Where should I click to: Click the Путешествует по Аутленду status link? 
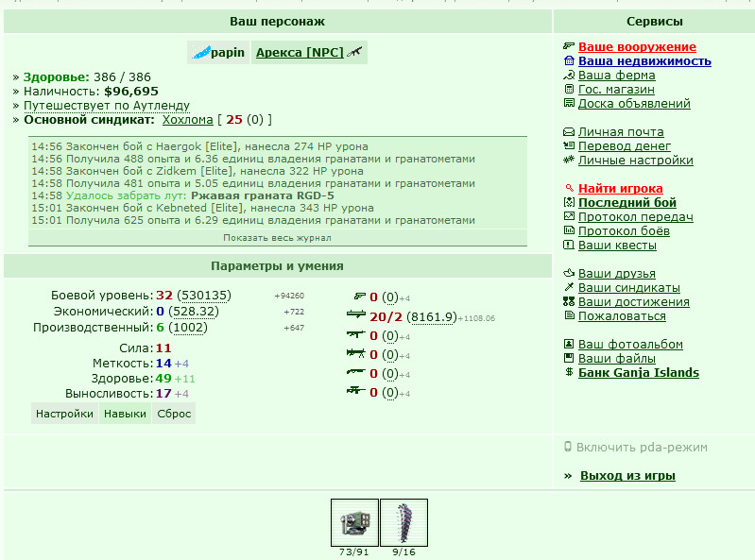pyautogui.click(x=107, y=105)
